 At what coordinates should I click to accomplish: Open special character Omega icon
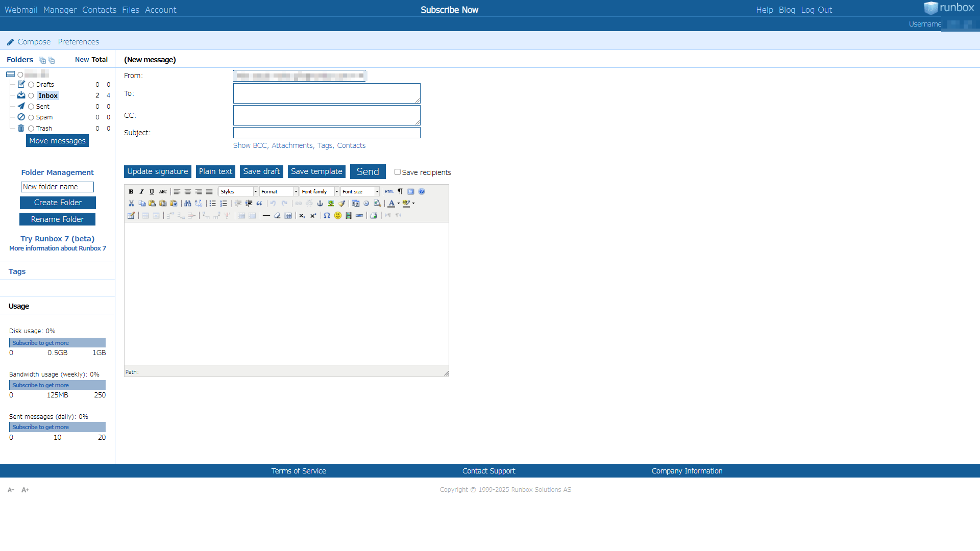point(327,216)
